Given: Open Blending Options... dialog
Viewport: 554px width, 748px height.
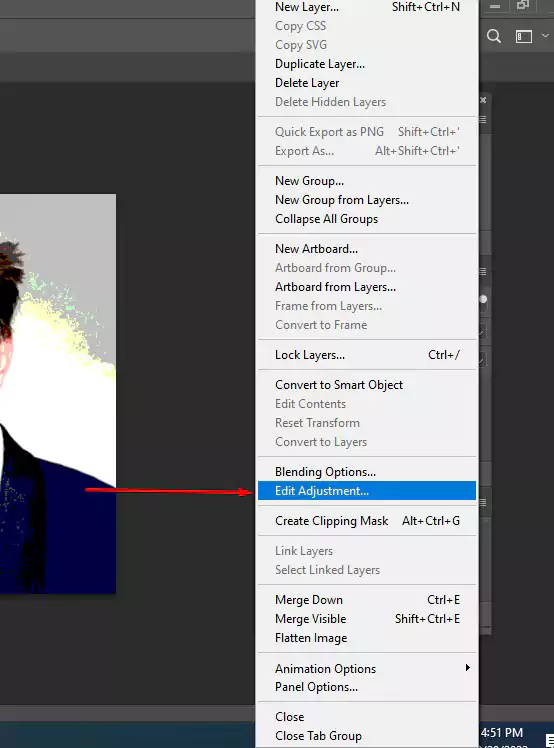Looking at the screenshot, I should pyautogui.click(x=367, y=472).
